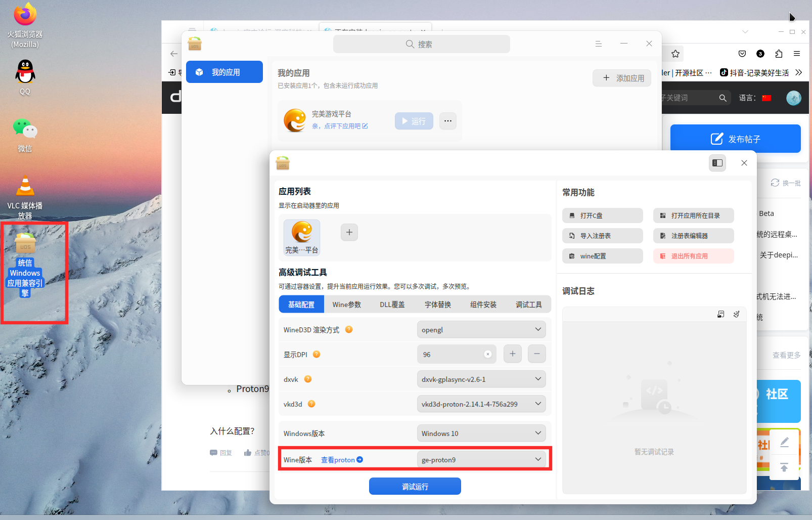Switch to 调试工具 tab
The height and width of the screenshot is (520, 812).
(529, 305)
